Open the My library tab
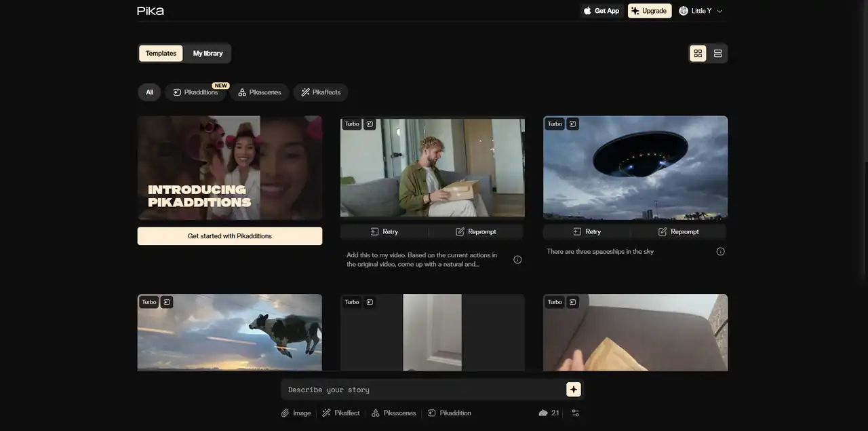 (x=208, y=54)
